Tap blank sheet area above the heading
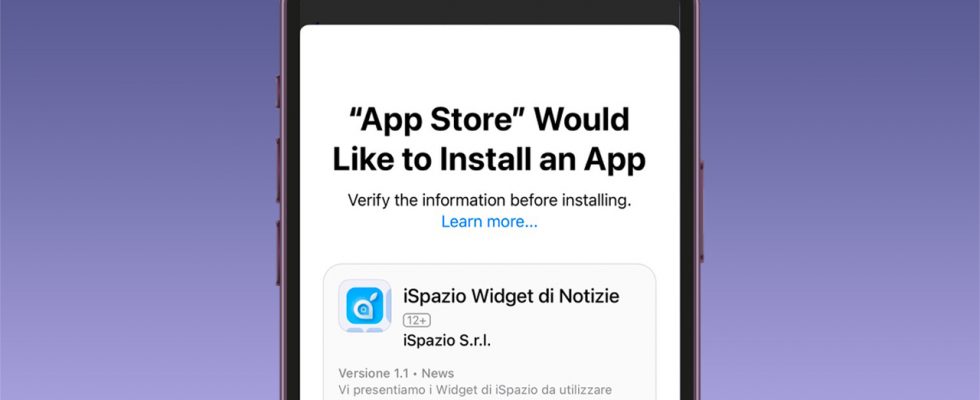 click(x=489, y=62)
